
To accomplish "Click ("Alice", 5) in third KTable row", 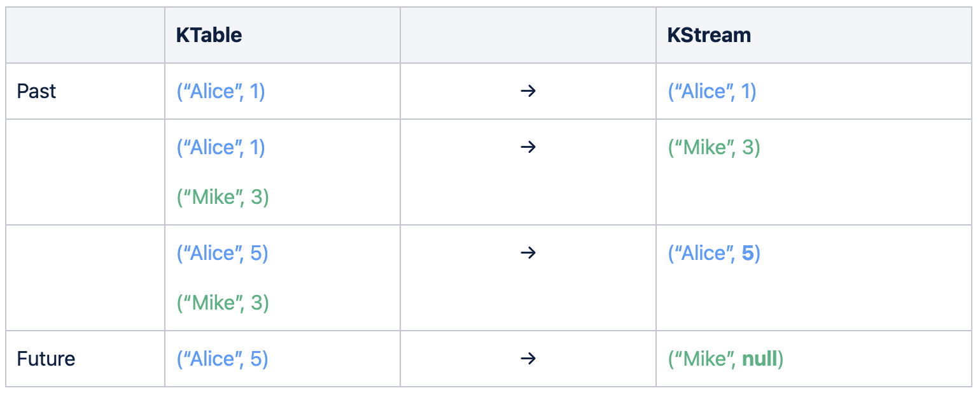I will [x=222, y=254].
